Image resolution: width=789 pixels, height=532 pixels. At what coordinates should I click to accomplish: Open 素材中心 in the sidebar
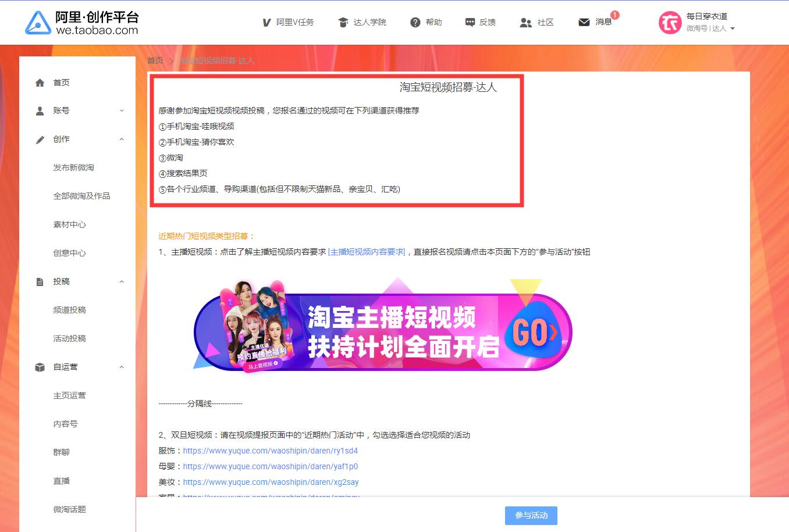click(x=69, y=224)
